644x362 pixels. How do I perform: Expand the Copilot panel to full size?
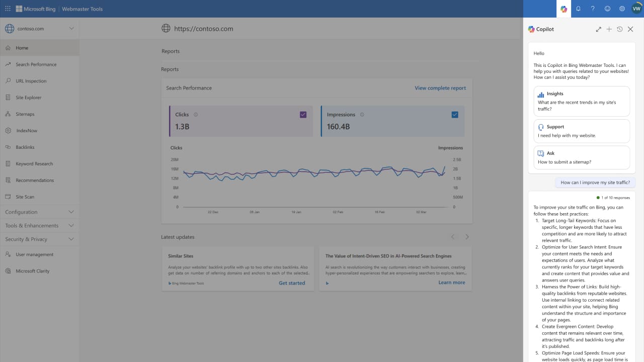tap(598, 29)
